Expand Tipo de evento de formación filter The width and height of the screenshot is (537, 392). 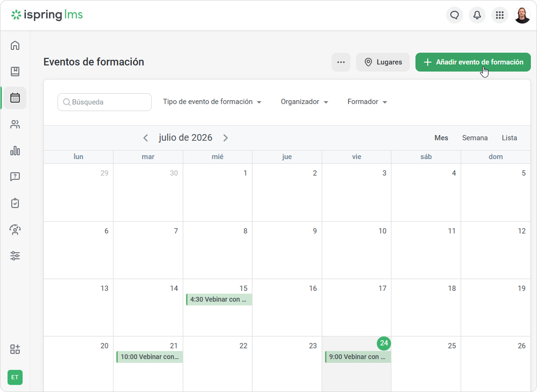pyautogui.click(x=212, y=102)
